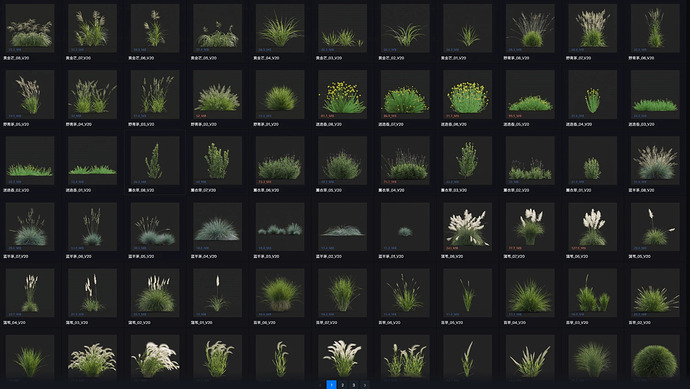Open the 野青茅_08_V20 thumbnail
This screenshot has width=690, height=389.
(x=530, y=28)
